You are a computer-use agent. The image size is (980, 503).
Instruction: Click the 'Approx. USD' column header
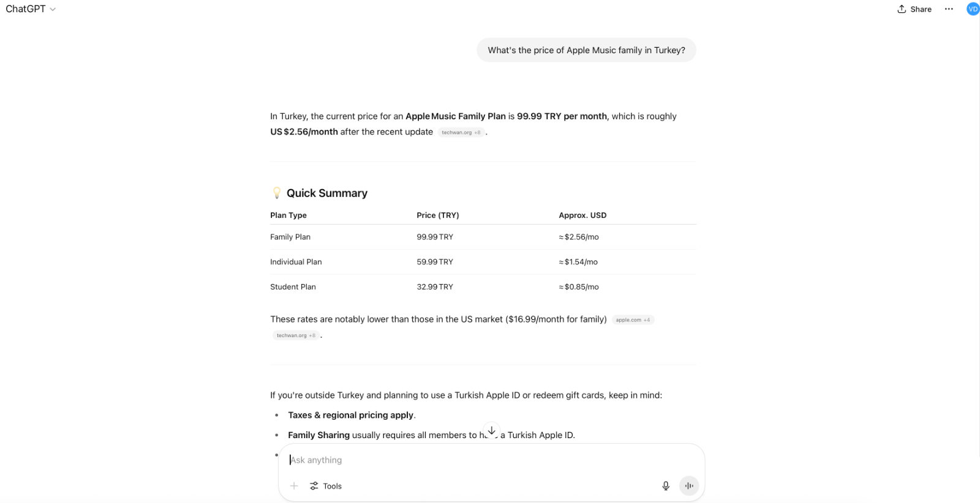[x=582, y=215]
